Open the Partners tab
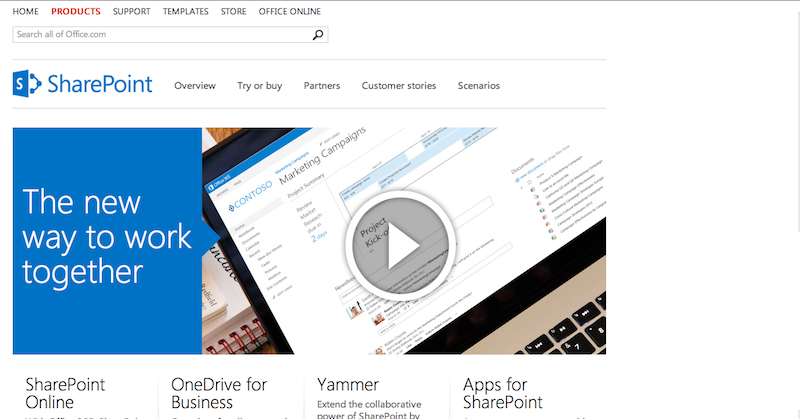 point(322,86)
